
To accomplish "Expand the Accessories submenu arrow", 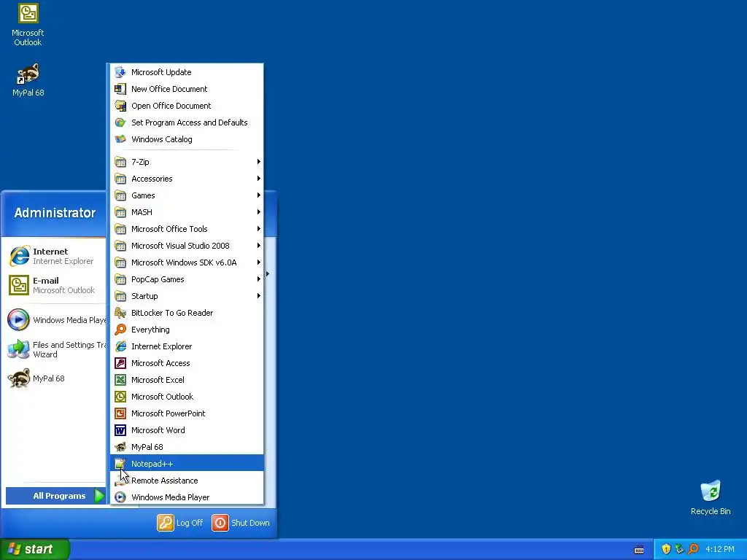I will point(259,179).
